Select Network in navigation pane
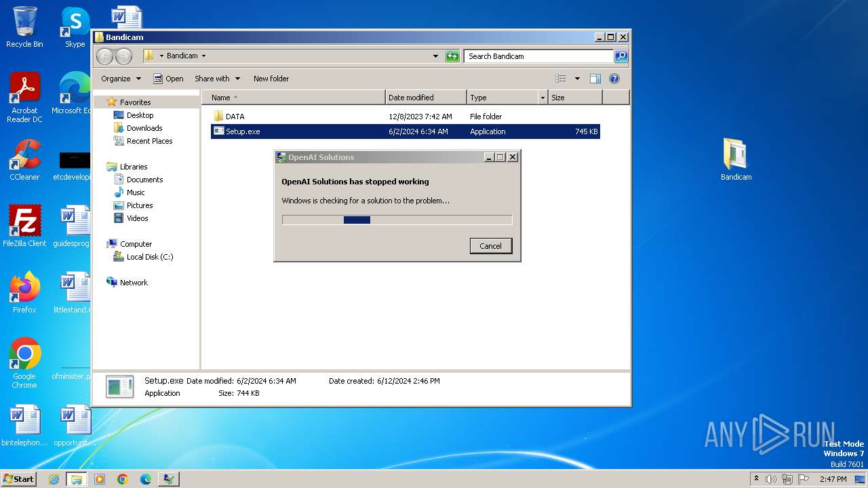868x488 pixels. click(134, 283)
